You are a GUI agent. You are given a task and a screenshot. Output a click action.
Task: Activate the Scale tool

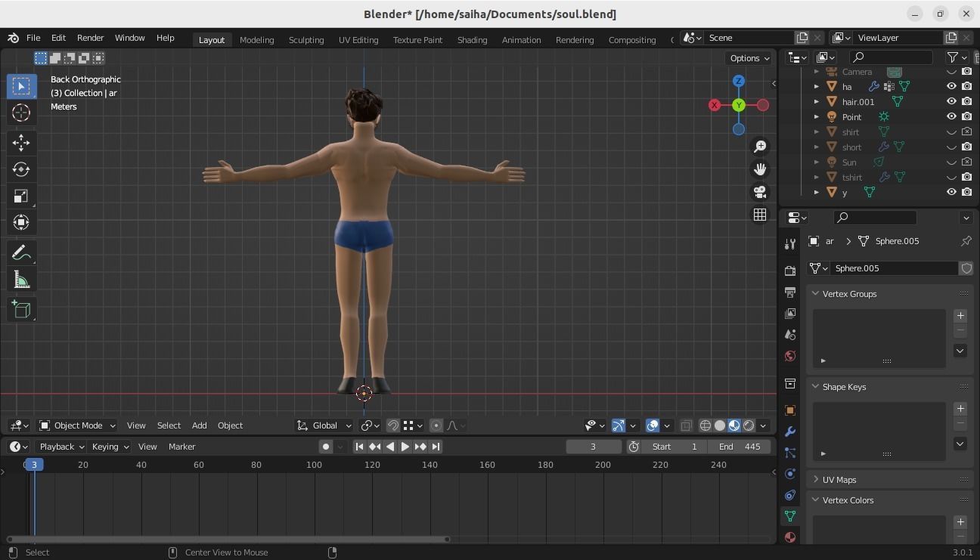pyautogui.click(x=21, y=196)
